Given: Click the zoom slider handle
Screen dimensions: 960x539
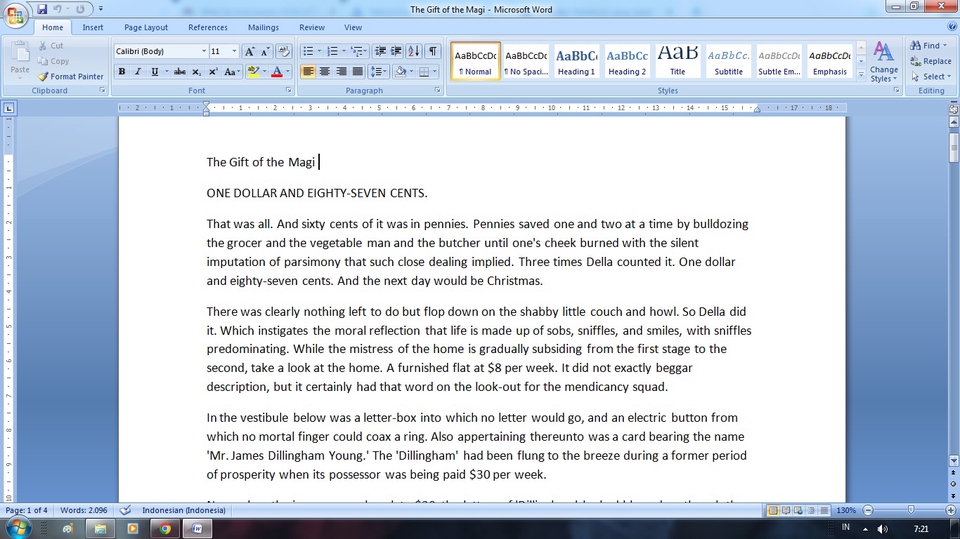Looking at the screenshot, I should tap(911, 510).
